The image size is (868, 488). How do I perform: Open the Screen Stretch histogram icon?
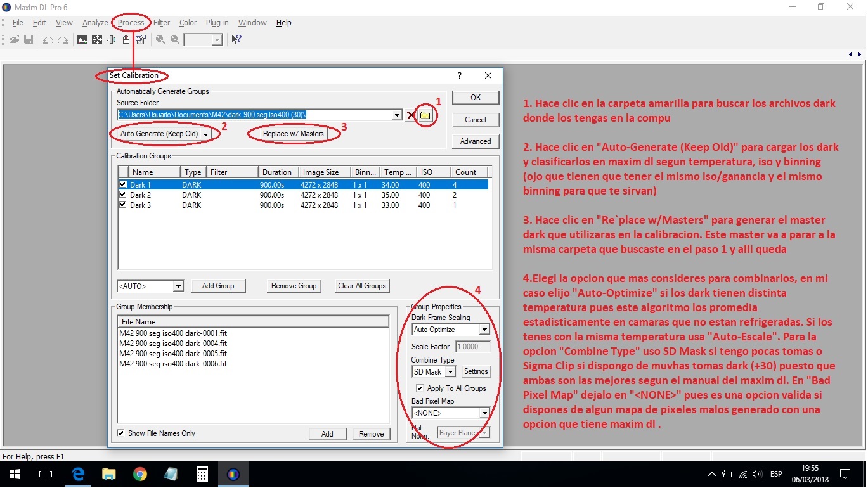click(x=82, y=39)
